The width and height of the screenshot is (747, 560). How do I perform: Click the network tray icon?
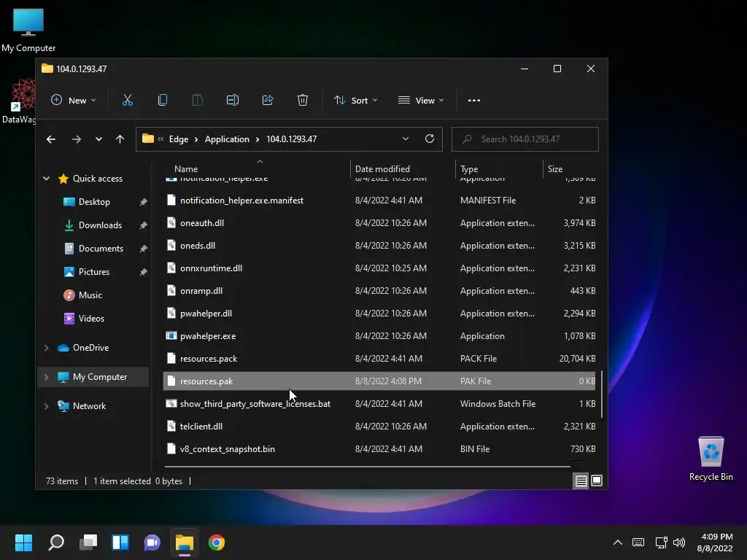661,542
